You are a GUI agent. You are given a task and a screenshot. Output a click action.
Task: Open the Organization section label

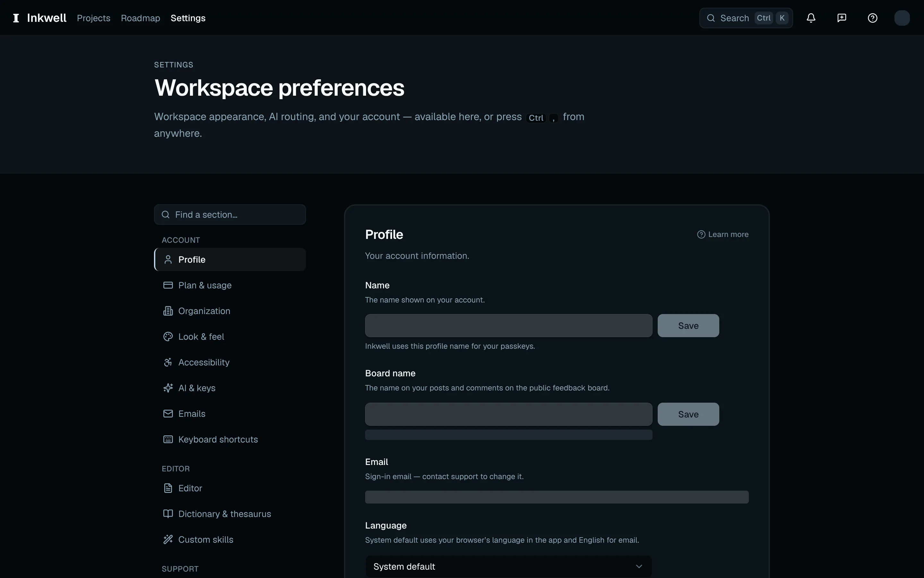[204, 311]
